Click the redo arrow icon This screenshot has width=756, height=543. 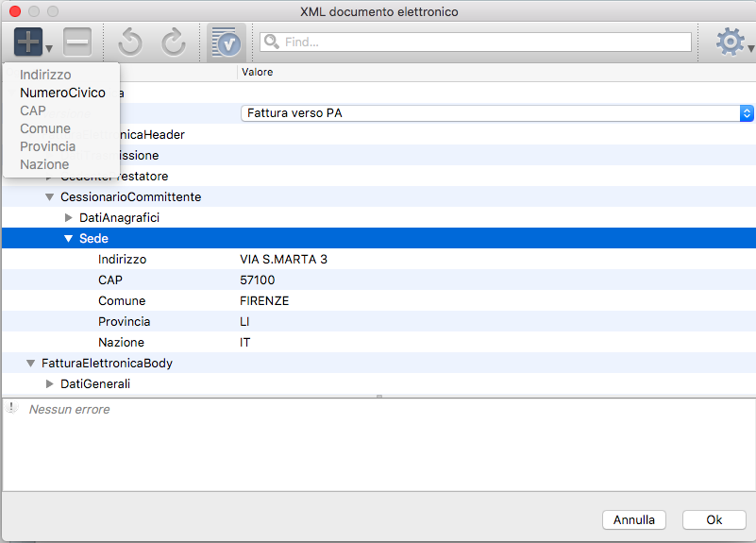pyautogui.click(x=173, y=42)
